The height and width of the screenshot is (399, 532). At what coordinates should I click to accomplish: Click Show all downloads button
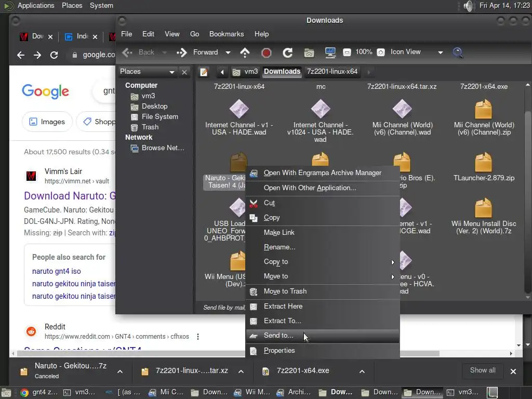[483, 370]
